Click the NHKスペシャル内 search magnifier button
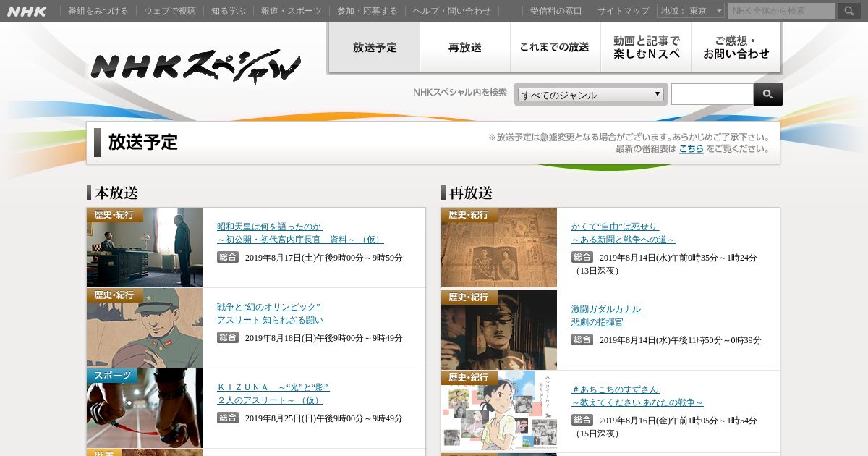 767,94
